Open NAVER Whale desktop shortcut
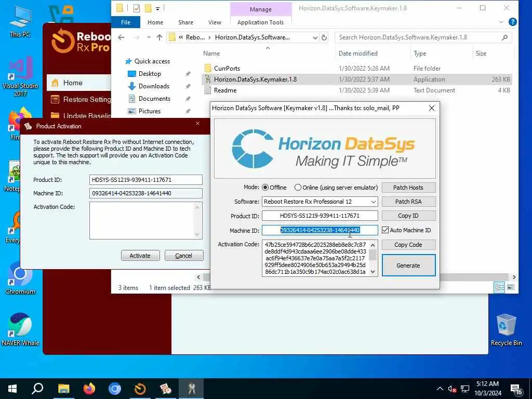Screen dimensions: 532x399 click(x=20, y=330)
